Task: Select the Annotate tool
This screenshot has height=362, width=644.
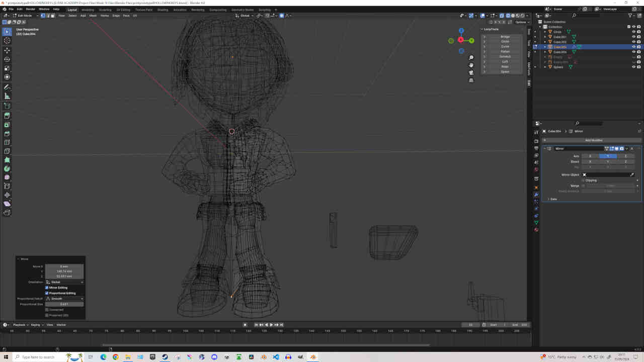Action: pos(7,87)
